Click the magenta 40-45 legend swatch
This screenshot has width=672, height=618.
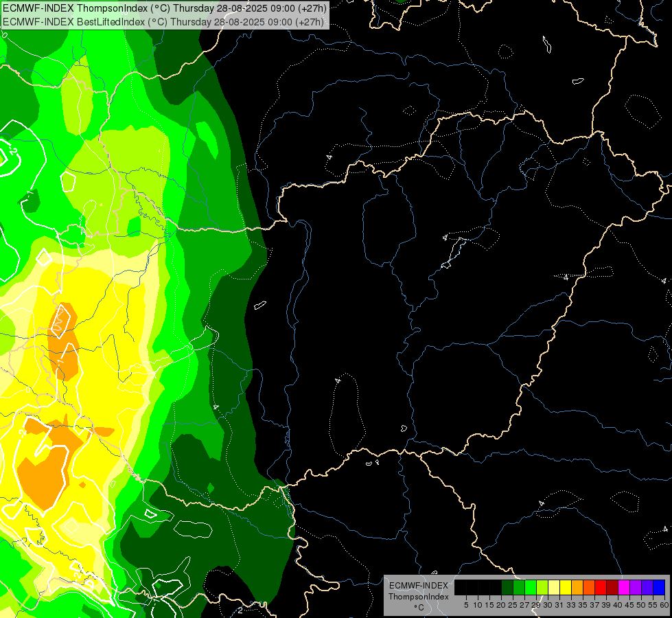point(624,587)
